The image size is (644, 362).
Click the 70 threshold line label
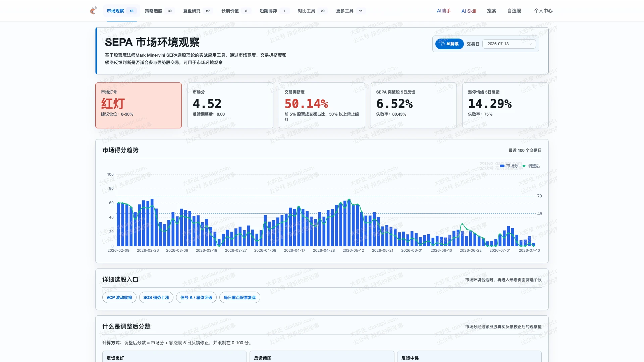coord(539,196)
